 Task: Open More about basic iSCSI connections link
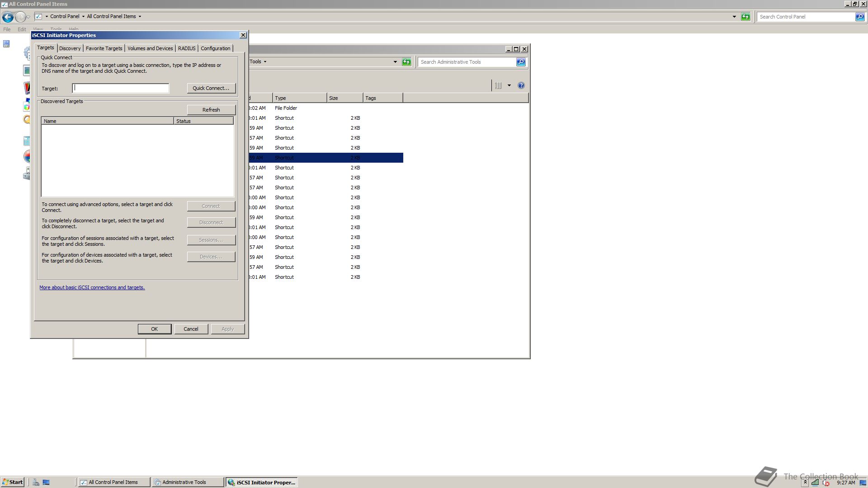pyautogui.click(x=92, y=287)
